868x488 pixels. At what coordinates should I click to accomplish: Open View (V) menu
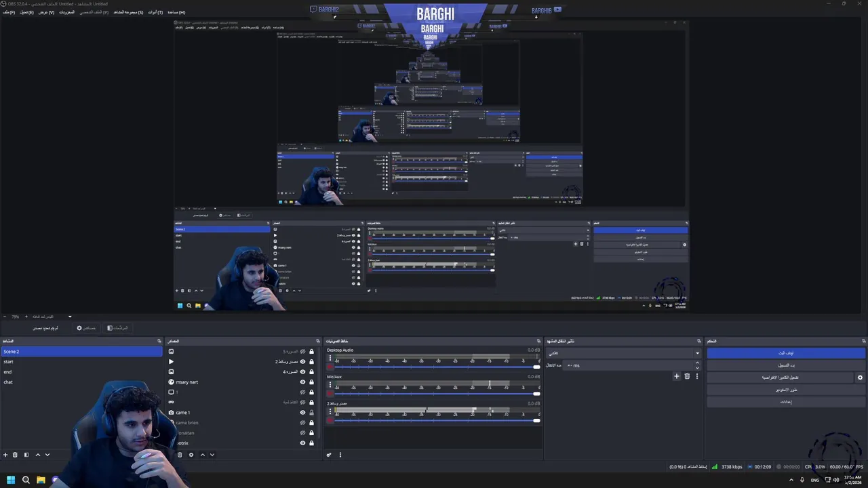pyautogui.click(x=46, y=12)
